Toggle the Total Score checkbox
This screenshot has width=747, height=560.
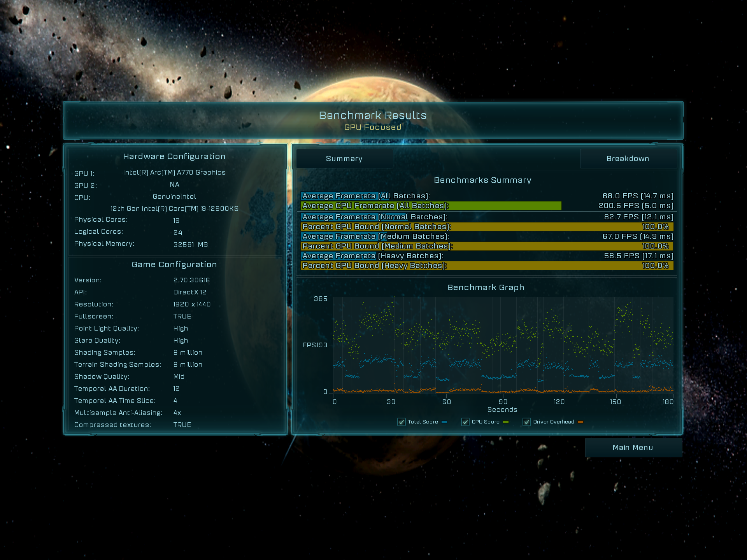coord(402,422)
